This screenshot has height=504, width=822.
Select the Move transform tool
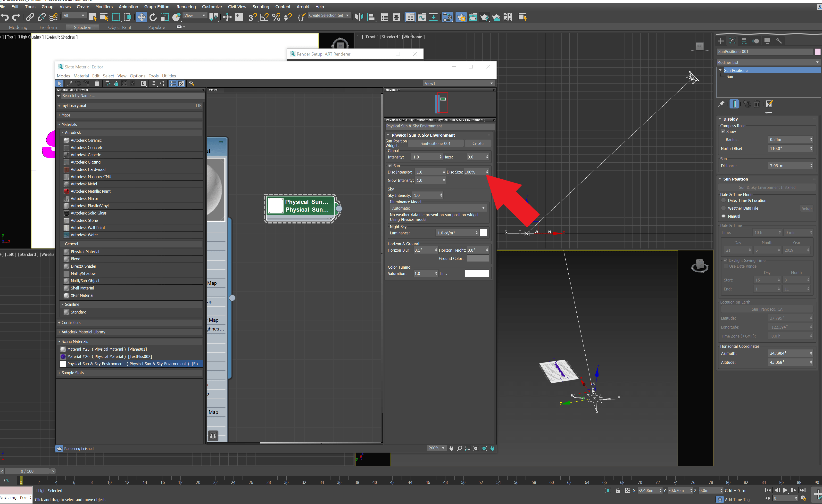point(141,17)
